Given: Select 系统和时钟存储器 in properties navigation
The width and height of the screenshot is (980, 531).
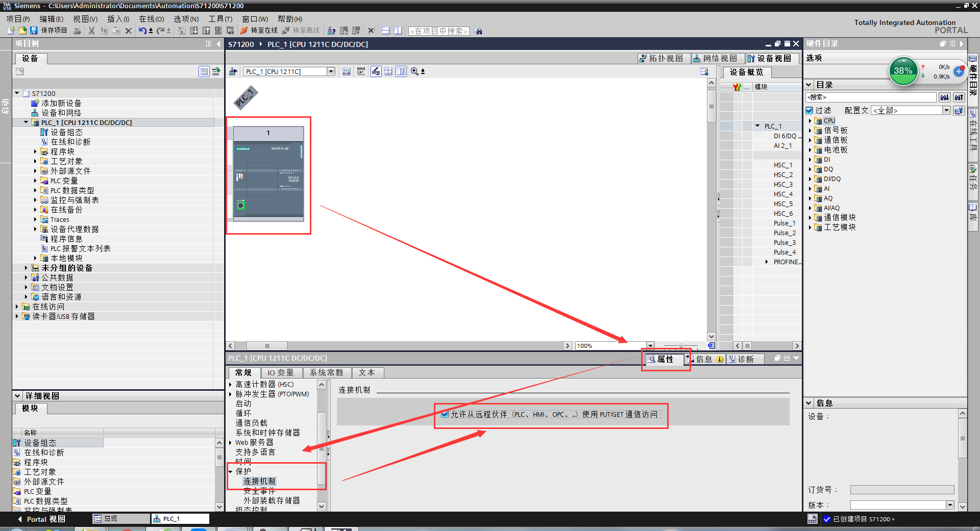Looking at the screenshot, I should pos(267,433).
